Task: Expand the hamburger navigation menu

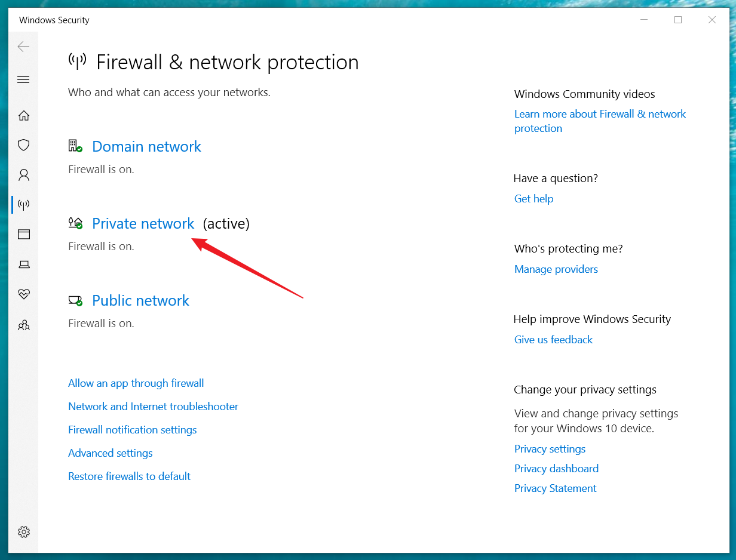Action: 23,80
